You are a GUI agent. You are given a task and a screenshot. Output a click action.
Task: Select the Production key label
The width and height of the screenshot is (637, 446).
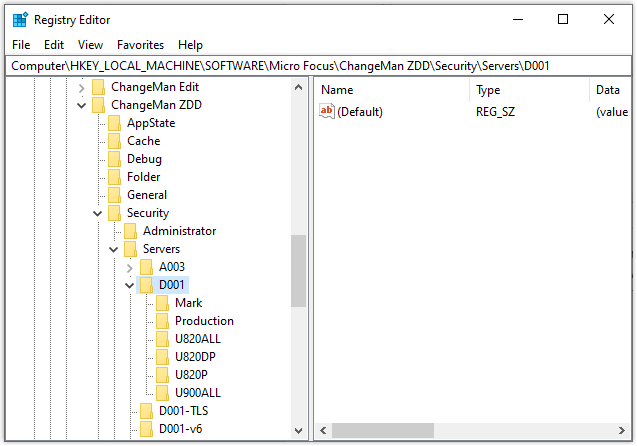pyautogui.click(x=204, y=321)
